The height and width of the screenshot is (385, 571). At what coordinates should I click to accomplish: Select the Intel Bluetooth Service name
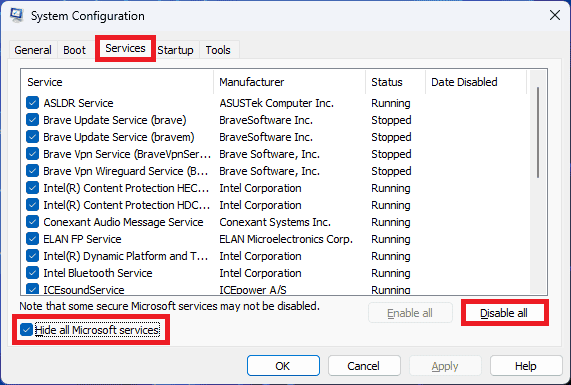click(x=98, y=273)
